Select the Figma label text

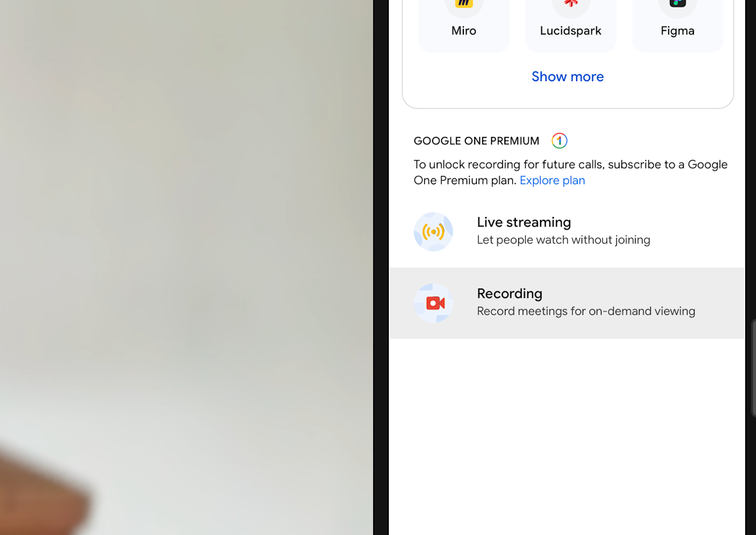(678, 31)
